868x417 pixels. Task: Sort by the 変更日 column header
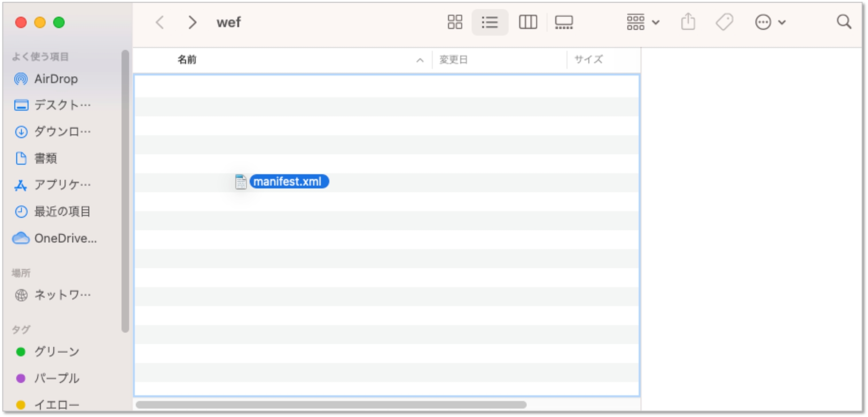coord(454,60)
